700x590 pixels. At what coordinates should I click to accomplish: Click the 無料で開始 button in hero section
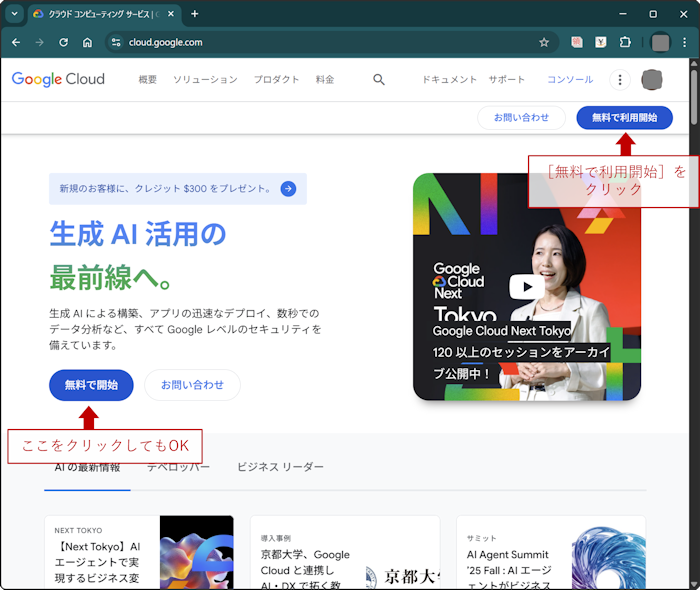(91, 385)
